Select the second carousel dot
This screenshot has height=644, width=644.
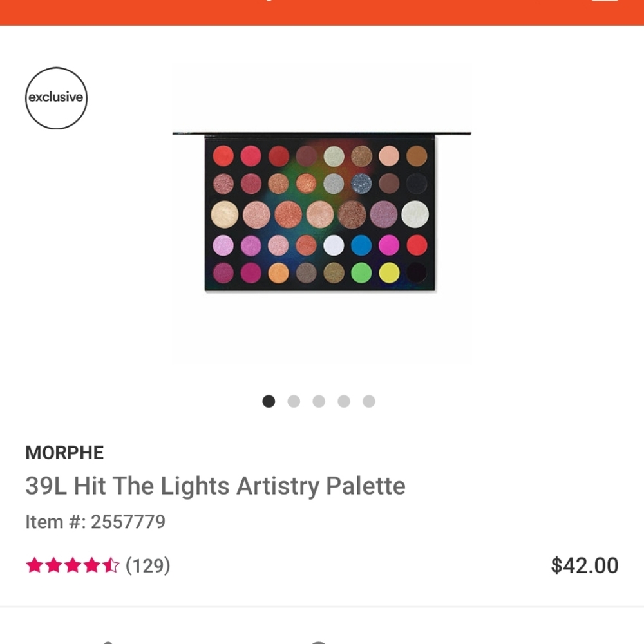(294, 401)
